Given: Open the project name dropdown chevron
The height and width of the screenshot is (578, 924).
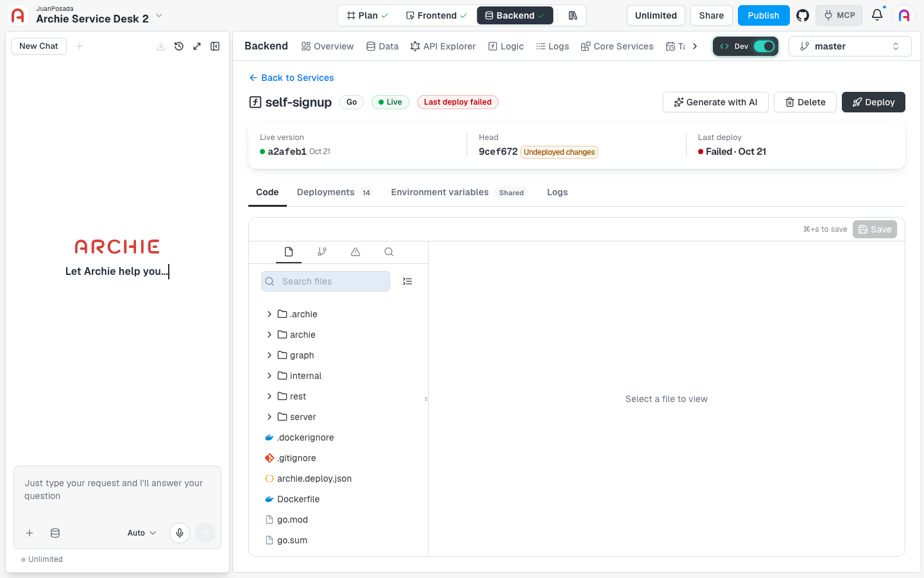Looking at the screenshot, I should pos(159,15).
